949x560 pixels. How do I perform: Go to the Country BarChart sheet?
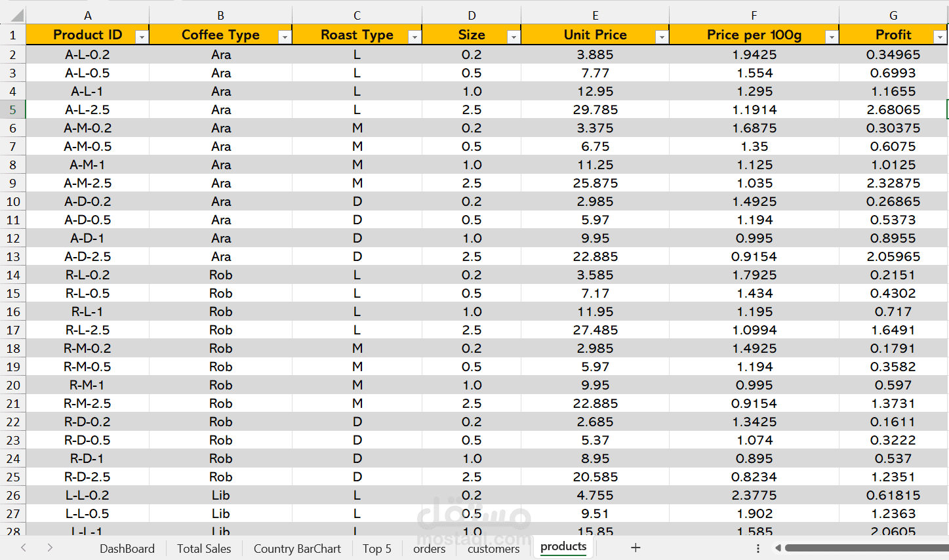point(297,549)
